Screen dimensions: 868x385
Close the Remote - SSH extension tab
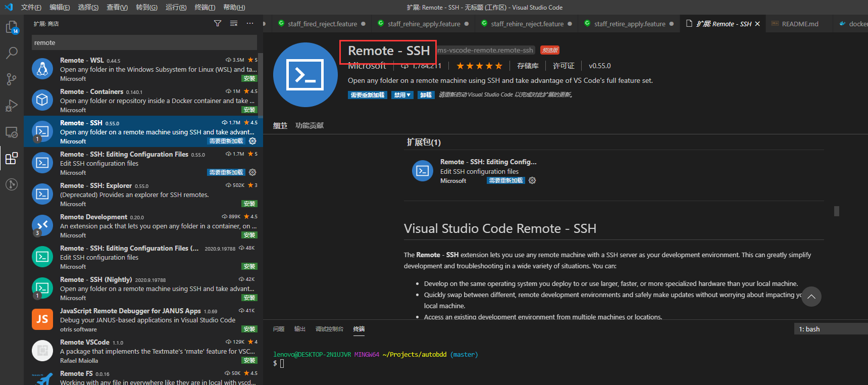click(x=757, y=24)
